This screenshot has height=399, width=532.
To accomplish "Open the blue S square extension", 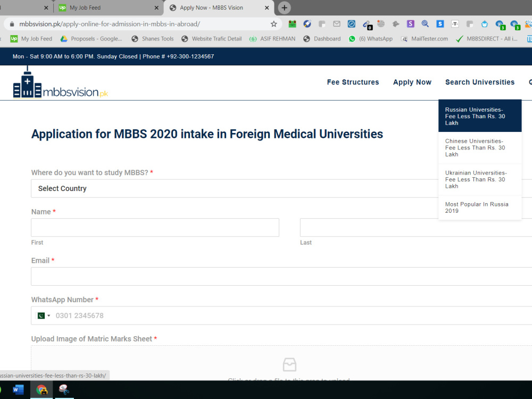I will tap(440, 24).
